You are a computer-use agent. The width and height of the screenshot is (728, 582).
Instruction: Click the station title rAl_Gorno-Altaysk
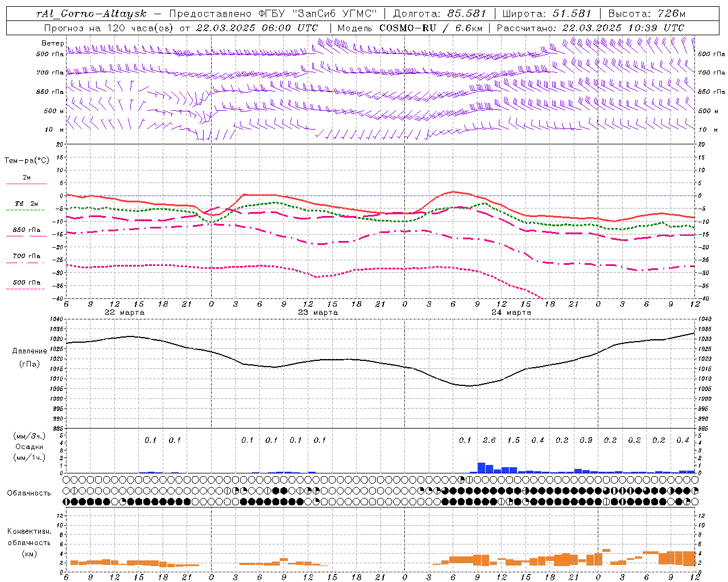point(91,14)
